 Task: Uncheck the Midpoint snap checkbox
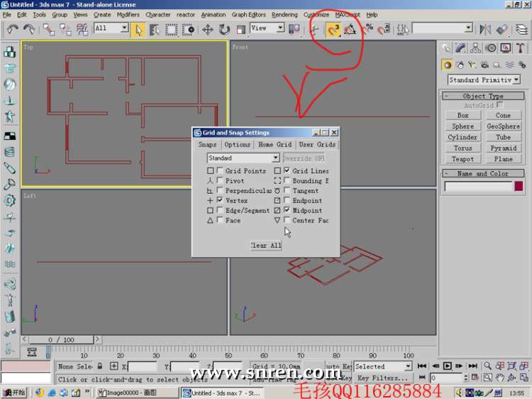click(x=287, y=210)
